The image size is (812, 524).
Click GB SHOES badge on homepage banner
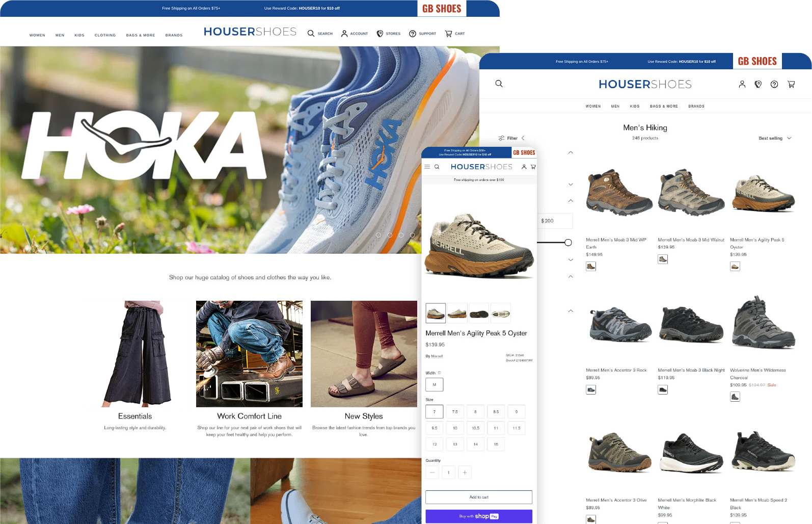coord(442,9)
